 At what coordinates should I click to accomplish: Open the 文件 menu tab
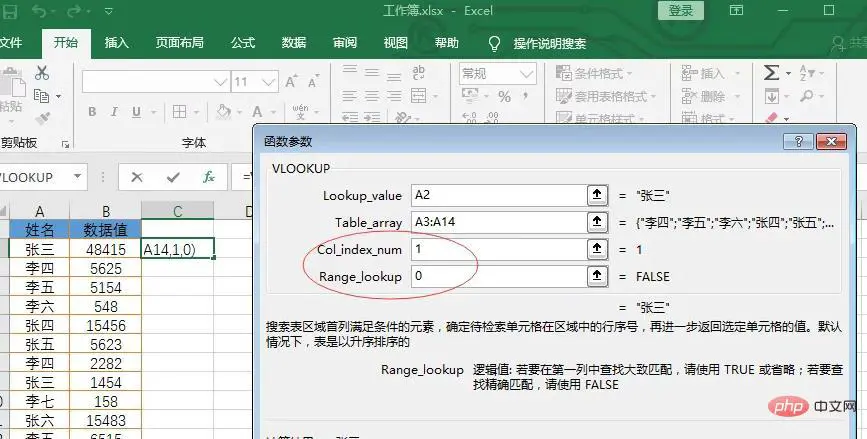coord(11,43)
